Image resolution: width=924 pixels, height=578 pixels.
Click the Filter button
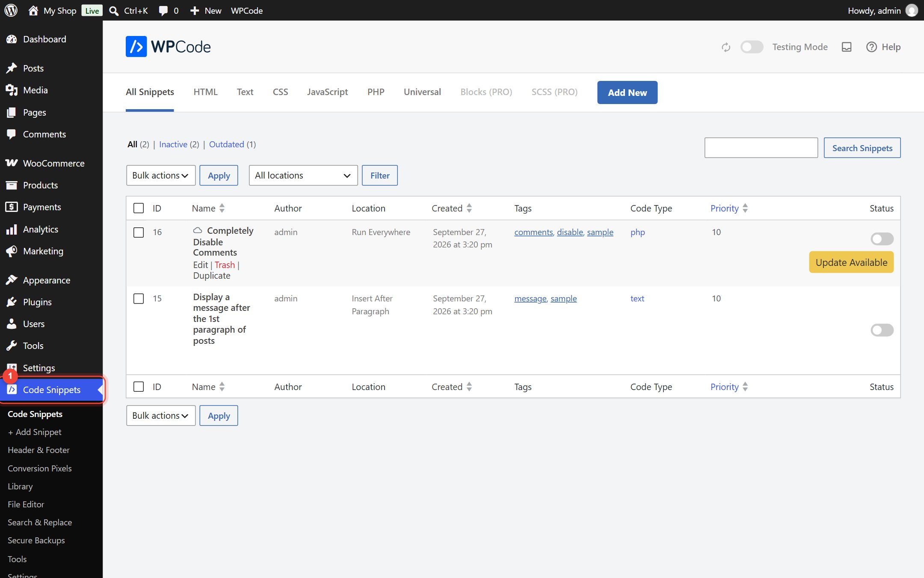tap(380, 175)
